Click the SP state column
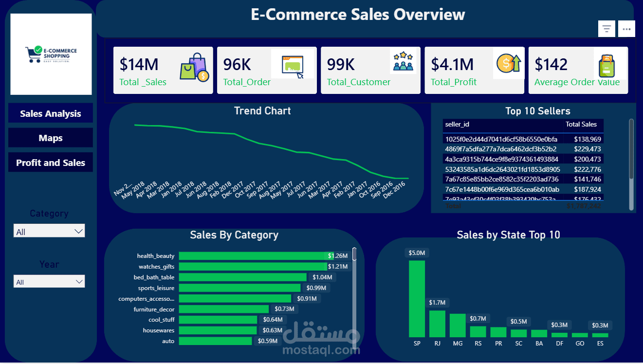 tap(417, 299)
